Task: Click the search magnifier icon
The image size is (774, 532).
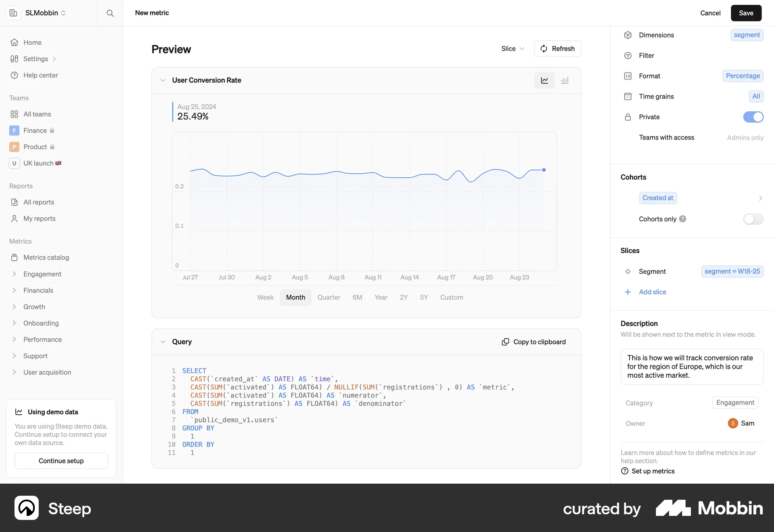Action: pos(110,13)
